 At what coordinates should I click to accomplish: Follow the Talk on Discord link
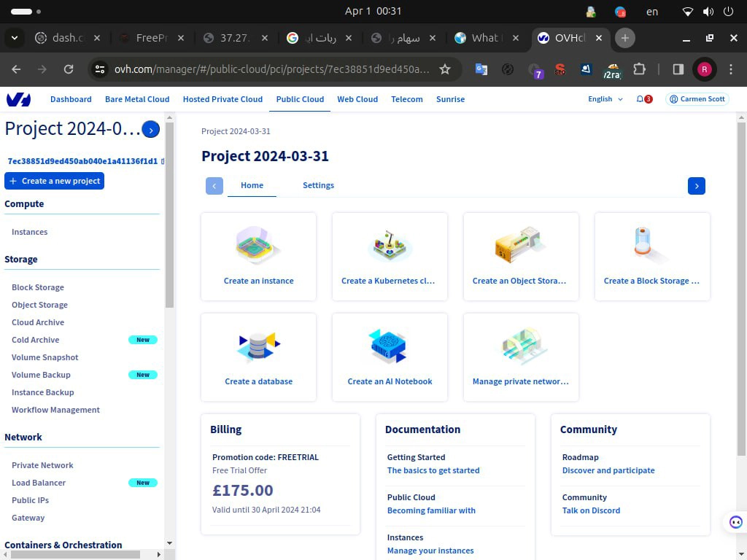[591, 510]
